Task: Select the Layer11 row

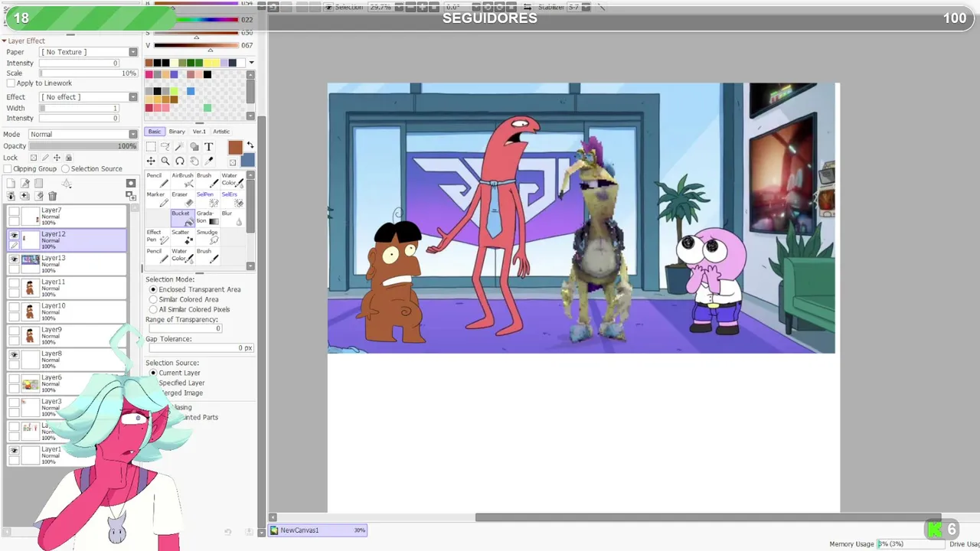Action: 67,289
